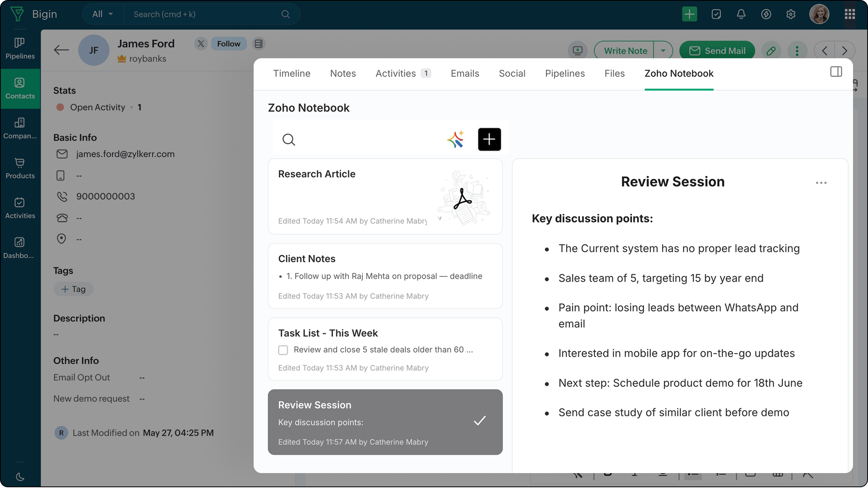Open user profile avatar
Viewport: 868px width, 503px height.
tap(819, 14)
